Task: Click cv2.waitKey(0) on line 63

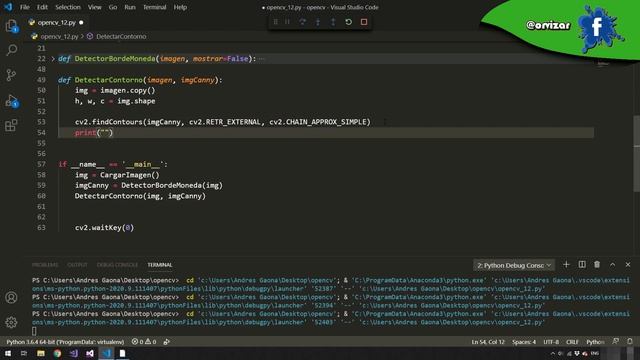Action: [x=104, y=227]
